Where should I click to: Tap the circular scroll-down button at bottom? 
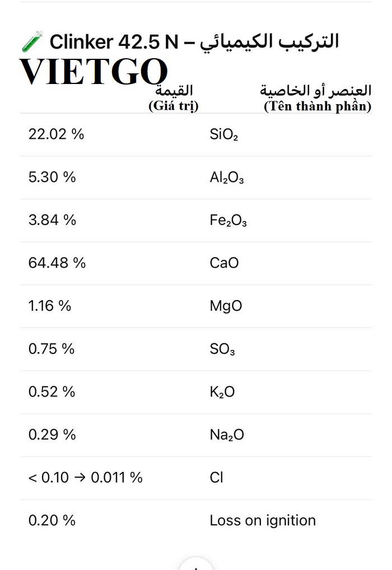point(196,564)
